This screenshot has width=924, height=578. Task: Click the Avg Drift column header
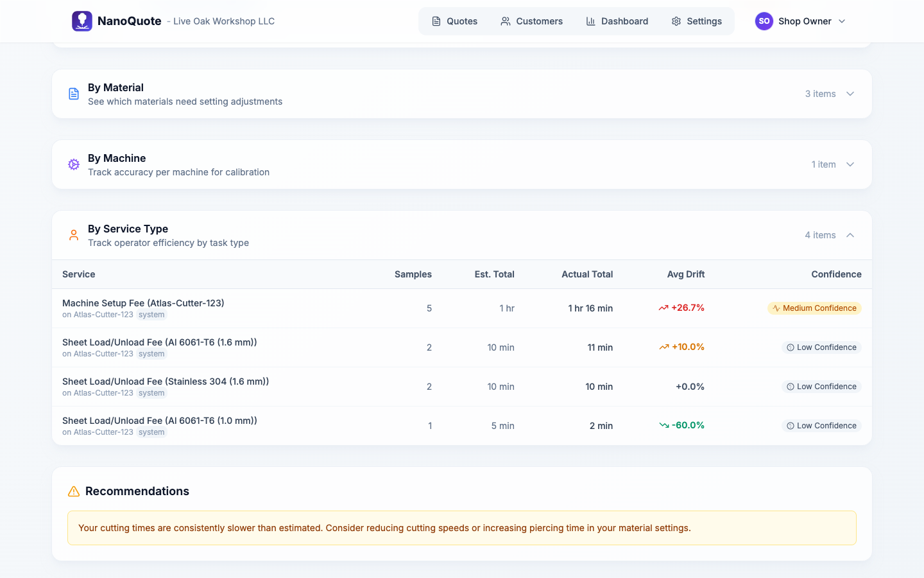pos(685,274)
